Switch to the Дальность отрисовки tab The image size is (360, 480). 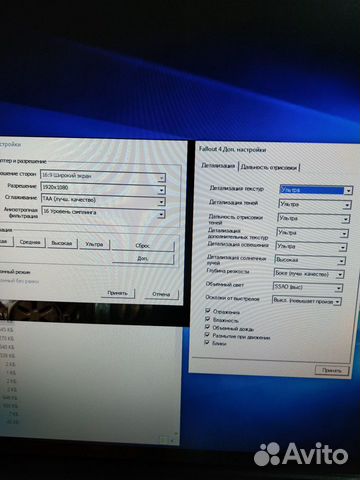click(269, 167)
